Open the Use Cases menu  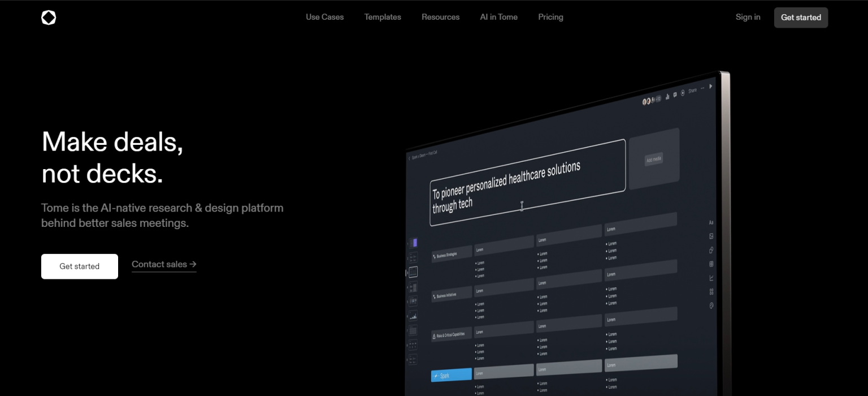[x=325, y=17]
